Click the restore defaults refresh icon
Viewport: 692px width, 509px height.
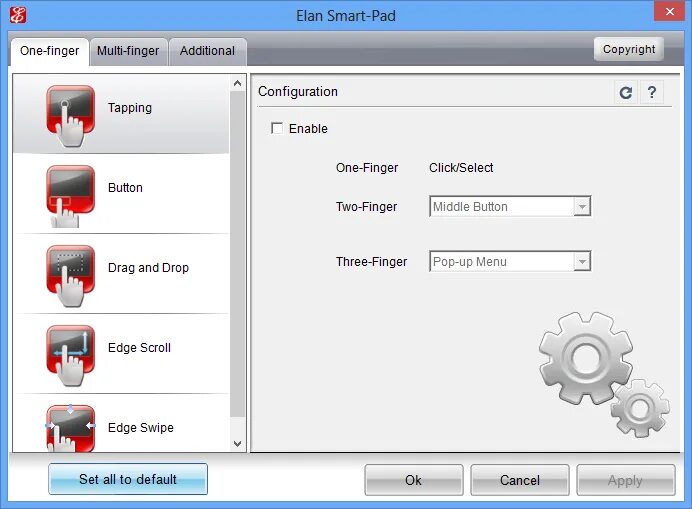(625, 93)
